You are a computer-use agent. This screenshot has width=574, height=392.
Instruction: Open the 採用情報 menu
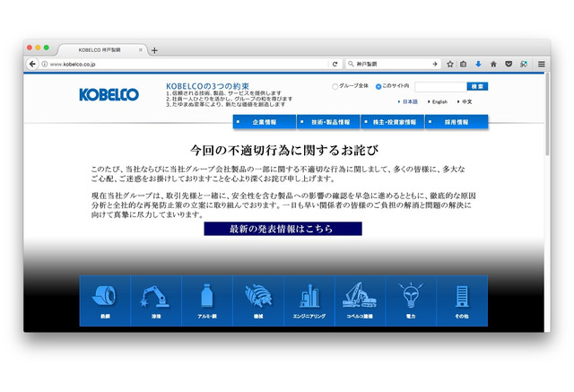click(457, 122)
